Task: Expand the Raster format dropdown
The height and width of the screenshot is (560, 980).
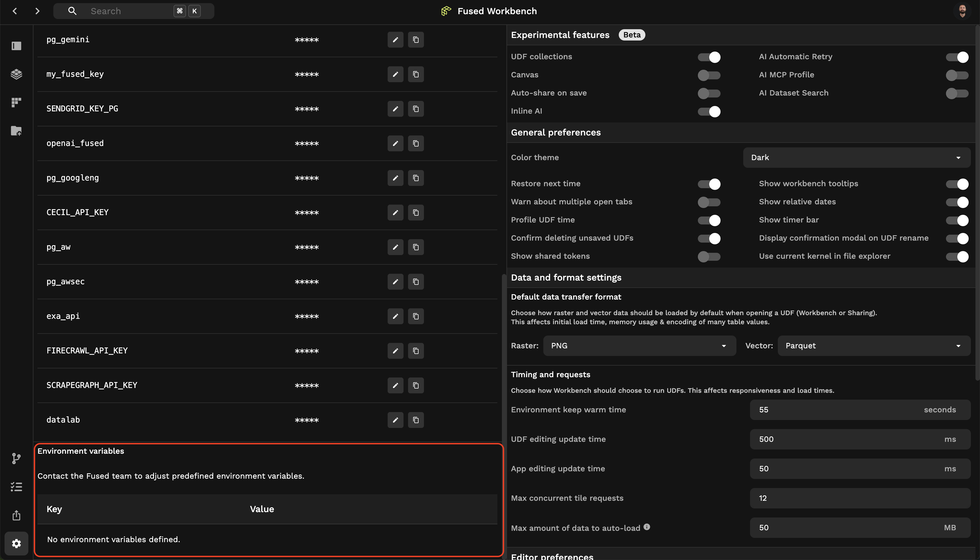Action: (x=639, y=346)
